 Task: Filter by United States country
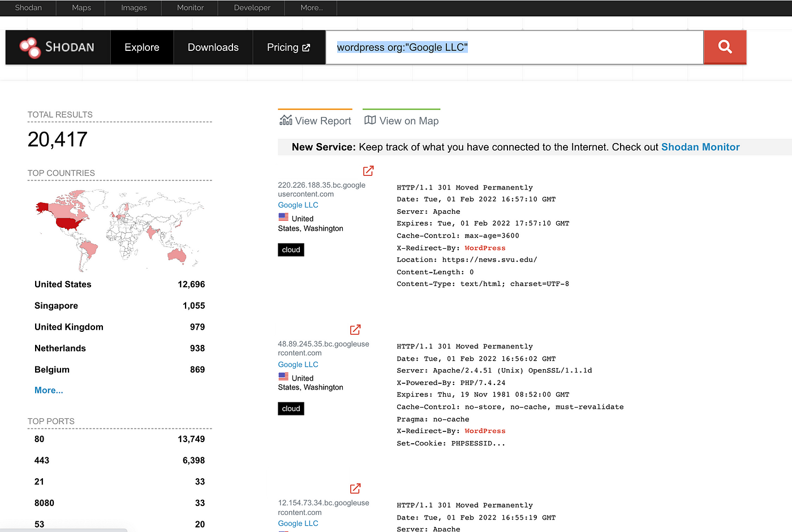point(119,284)
